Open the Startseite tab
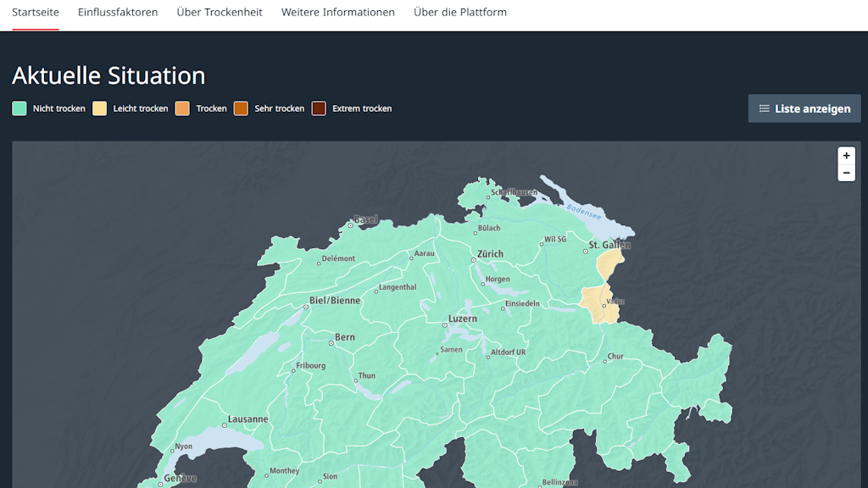Screen dimensions: 868x488 (36, 13)
